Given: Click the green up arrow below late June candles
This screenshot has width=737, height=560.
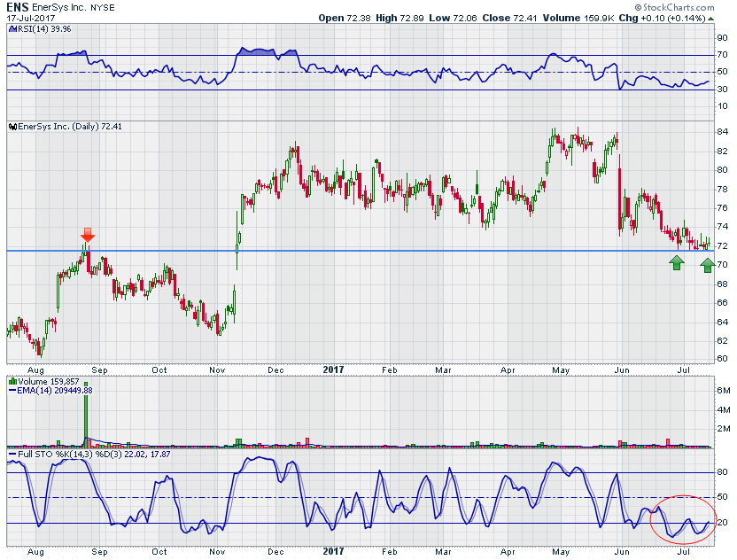Looking at the screenshot, I should 676,262.
